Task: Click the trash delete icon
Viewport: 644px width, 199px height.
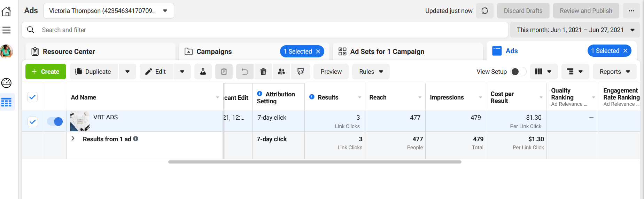Action: 263,72
